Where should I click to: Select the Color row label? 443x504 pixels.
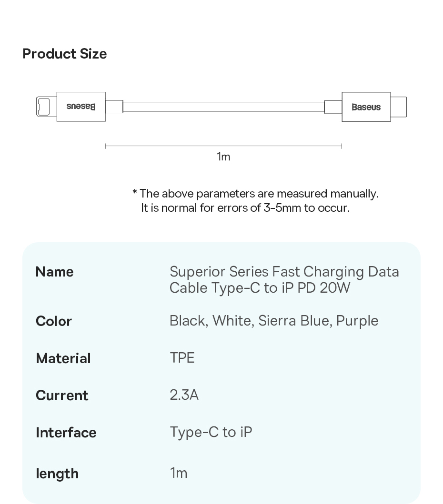pos(54,321)
